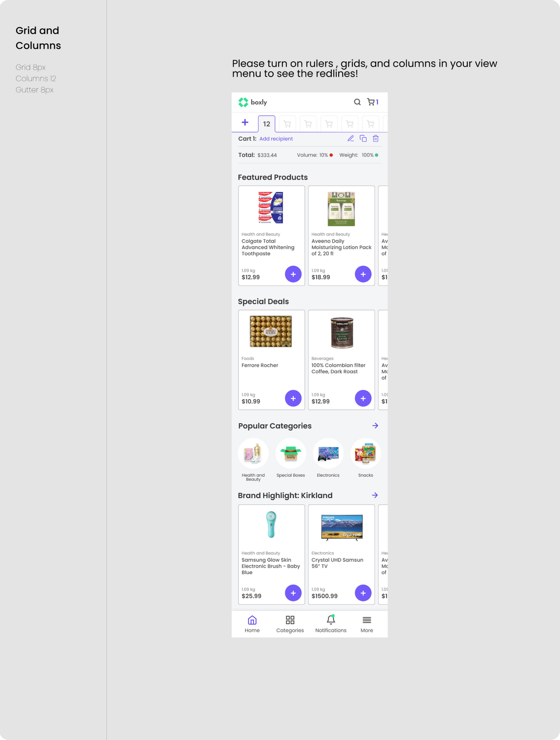This screenshot has width=560, height=740.
Task: Click the boxly logo
Action: 252,102
